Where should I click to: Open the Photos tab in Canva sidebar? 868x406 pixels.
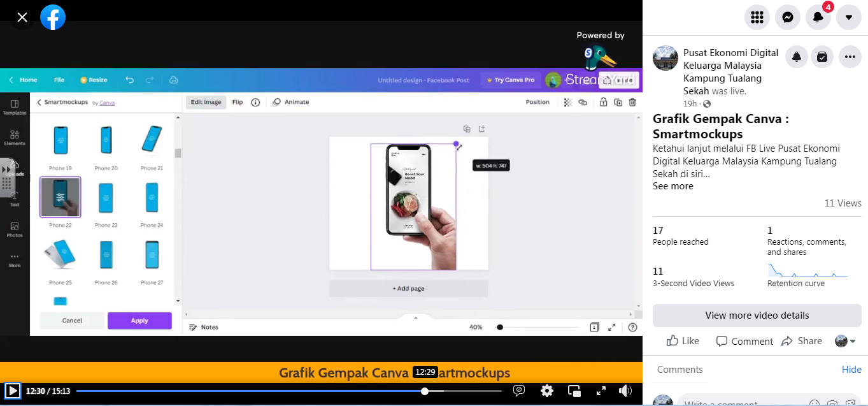15,229
